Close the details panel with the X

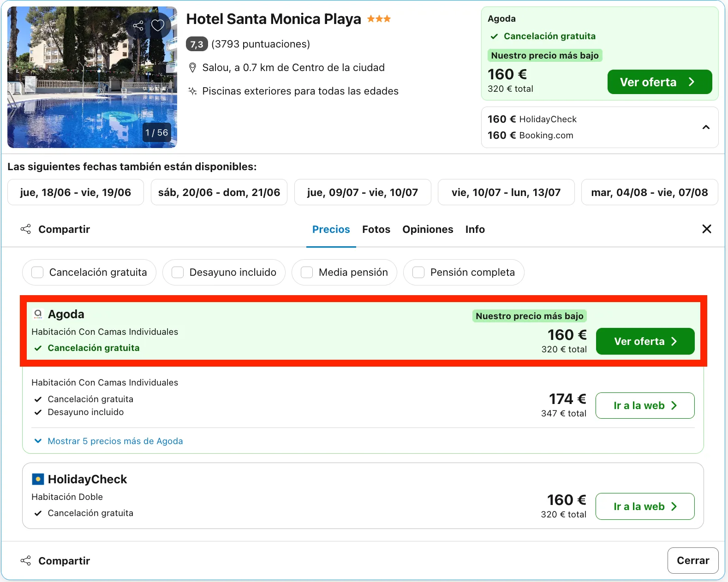[x=706, y=229]
